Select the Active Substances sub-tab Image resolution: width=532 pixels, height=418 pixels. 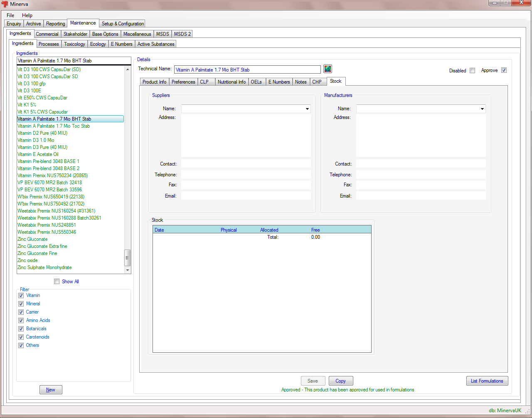[156, 44]
